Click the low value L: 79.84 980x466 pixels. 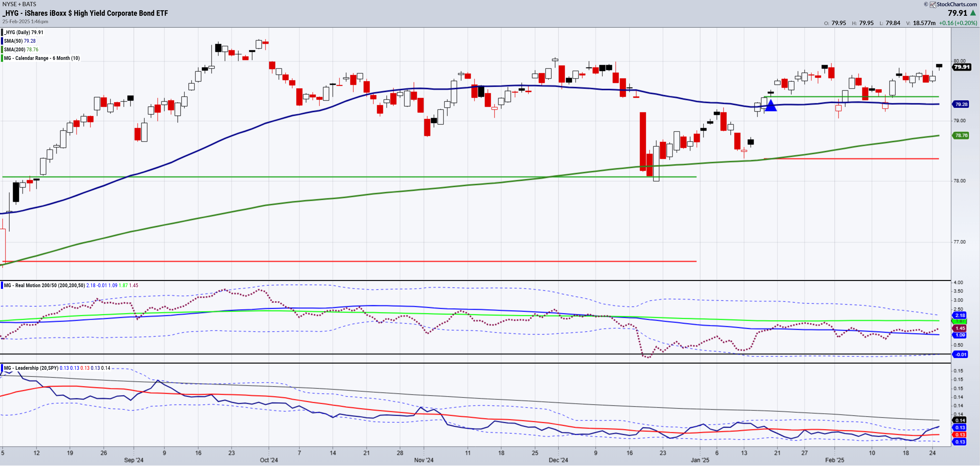(x=890, y=23)
